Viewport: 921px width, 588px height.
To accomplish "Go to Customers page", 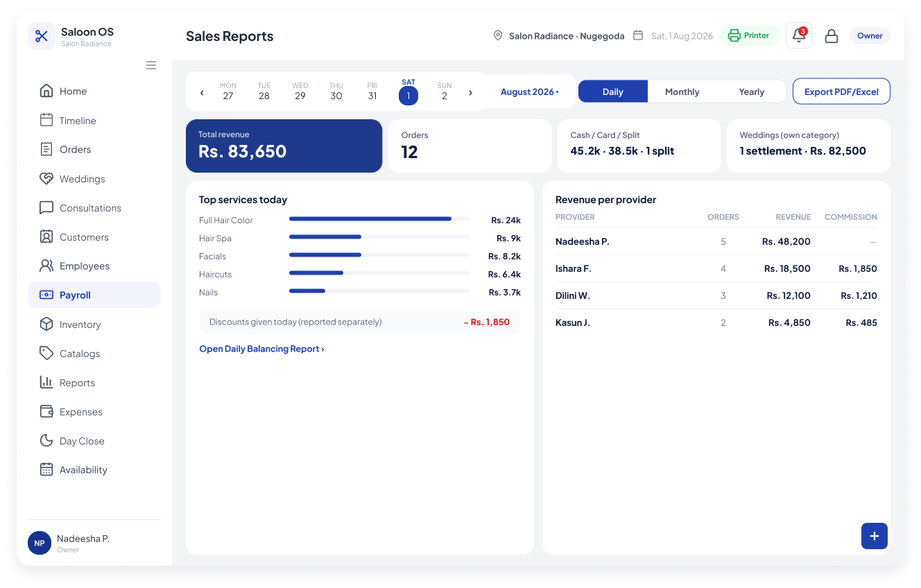I will [94, 236].
